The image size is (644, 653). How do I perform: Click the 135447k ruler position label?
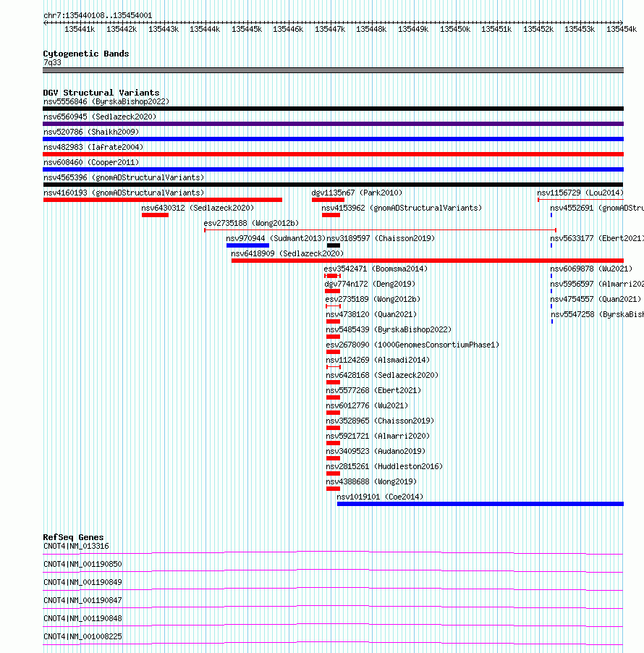pyautogui.click(x=330, y=29)
